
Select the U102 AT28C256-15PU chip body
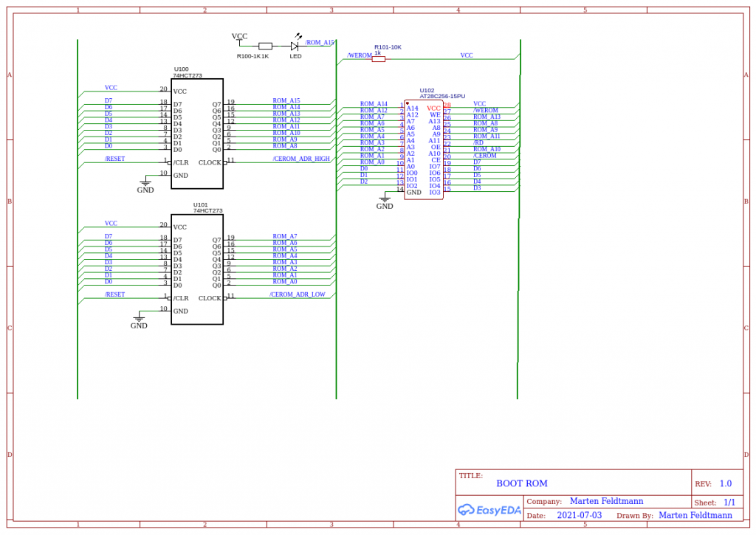click(x=424, y=146)
